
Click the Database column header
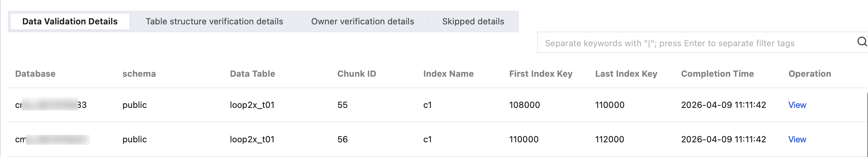pos(35,74)
